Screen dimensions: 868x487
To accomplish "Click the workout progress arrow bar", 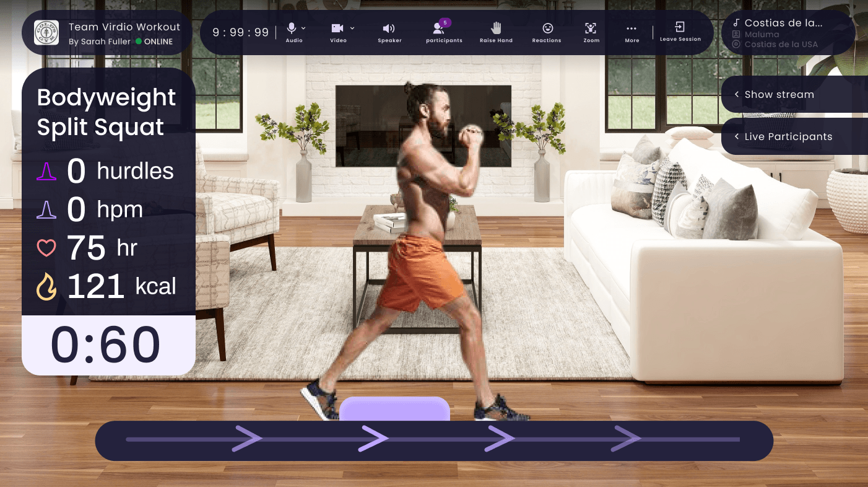I will (x=433, y=440).
